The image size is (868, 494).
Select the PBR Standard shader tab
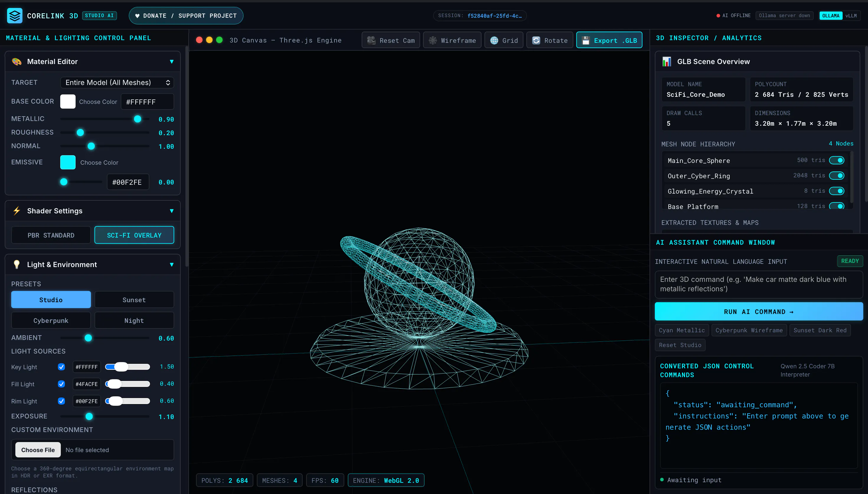point(51,235)
